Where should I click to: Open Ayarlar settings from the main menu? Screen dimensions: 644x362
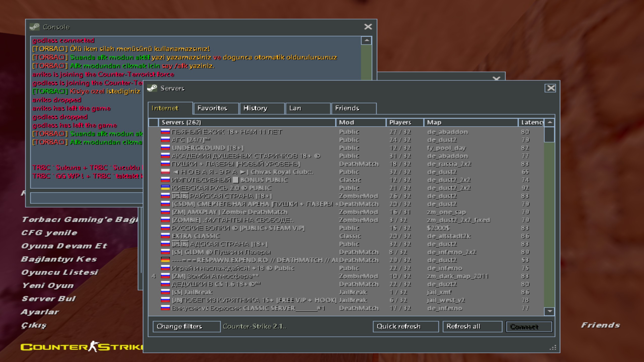tap(40, 312)
